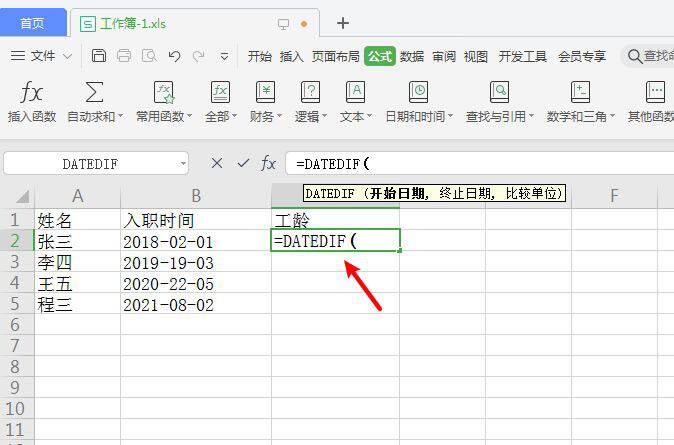Expand the Name Box dropdown arrow
This screenshot has width=674, height=445.
tap(183, 163)
